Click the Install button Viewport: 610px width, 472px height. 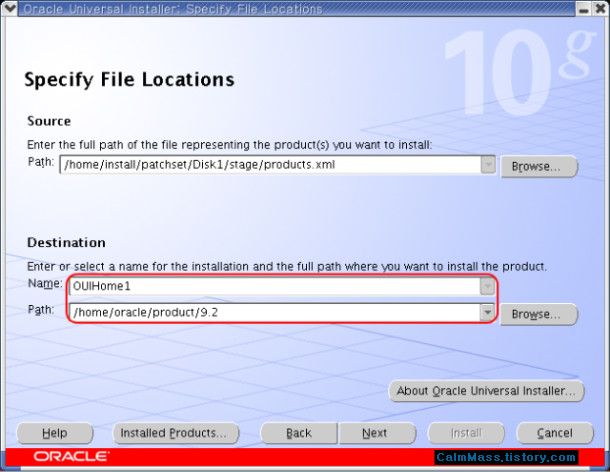click(466, 433)
